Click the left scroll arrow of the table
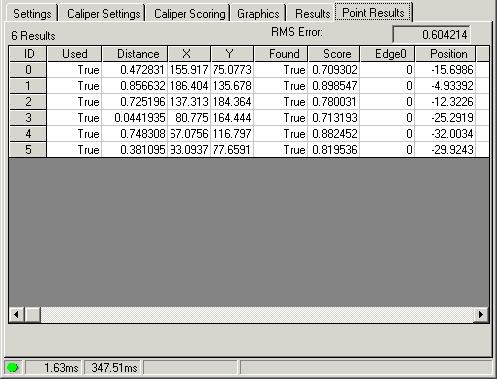 pos(16,314)
